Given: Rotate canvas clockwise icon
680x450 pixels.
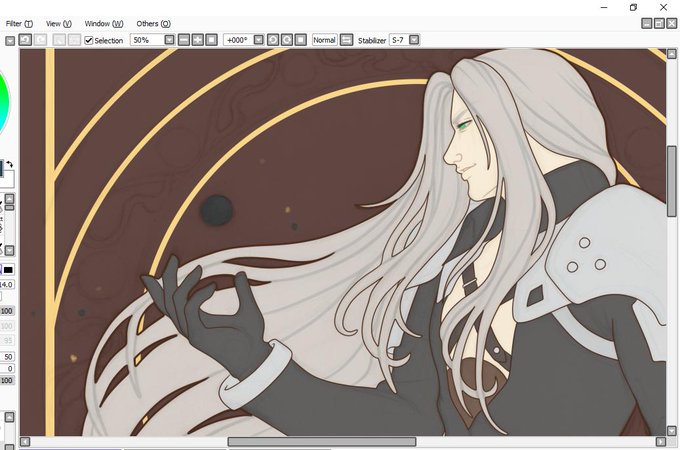Looking at the screenshot, I should pyautogui.click(x=287, y=40).
